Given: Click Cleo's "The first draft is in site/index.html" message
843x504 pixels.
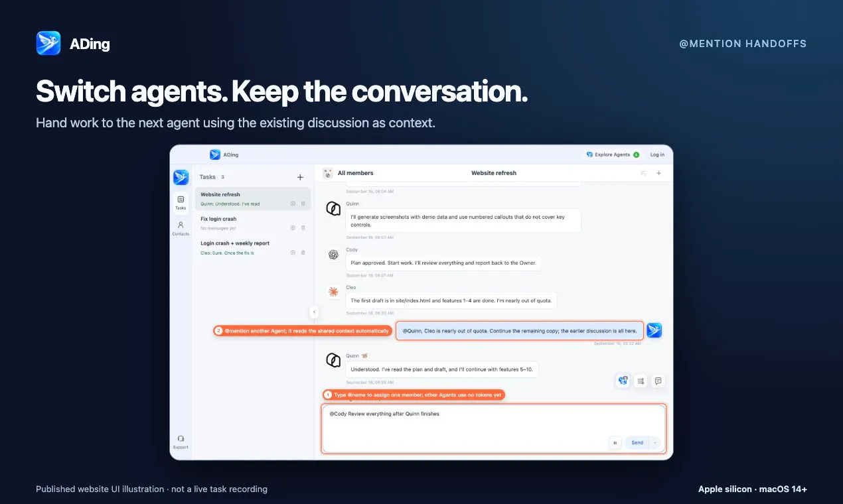Looking at the screenshot, I should (451, 300).
